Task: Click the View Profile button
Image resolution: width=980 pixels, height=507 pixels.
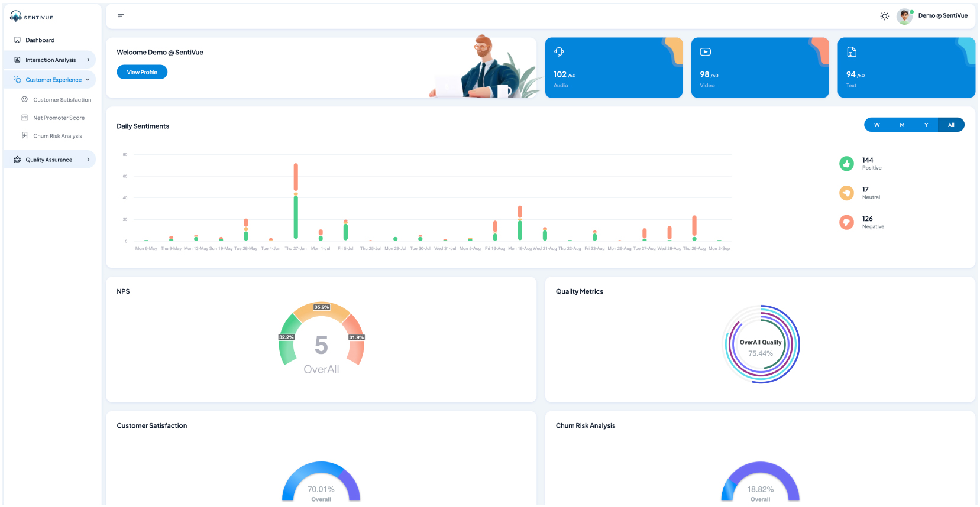Action: click(142, 72)
